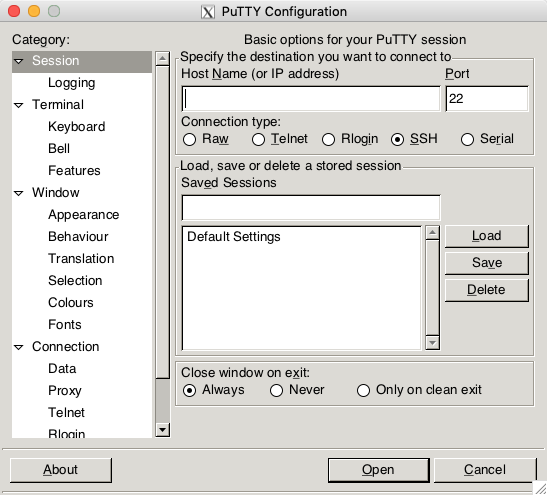
Task: Collapse the Session category triangle
Action: (x=19, y=61)
